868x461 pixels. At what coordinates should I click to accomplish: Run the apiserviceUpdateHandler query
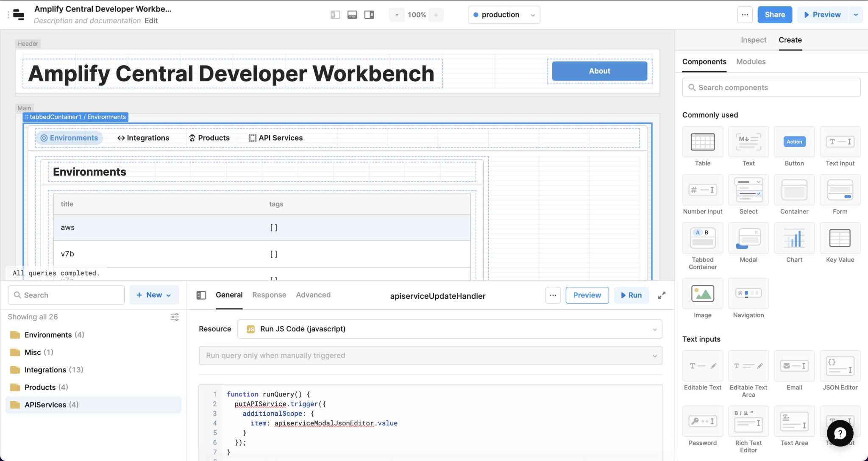(x=631, y=295)
